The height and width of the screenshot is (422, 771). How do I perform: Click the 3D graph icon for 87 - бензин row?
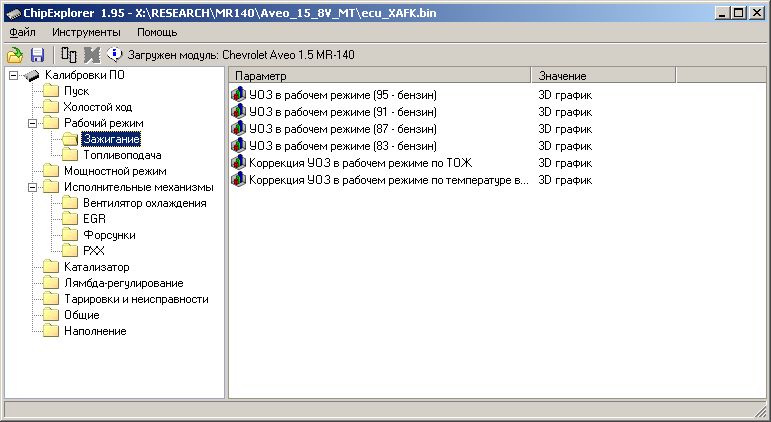238,128
